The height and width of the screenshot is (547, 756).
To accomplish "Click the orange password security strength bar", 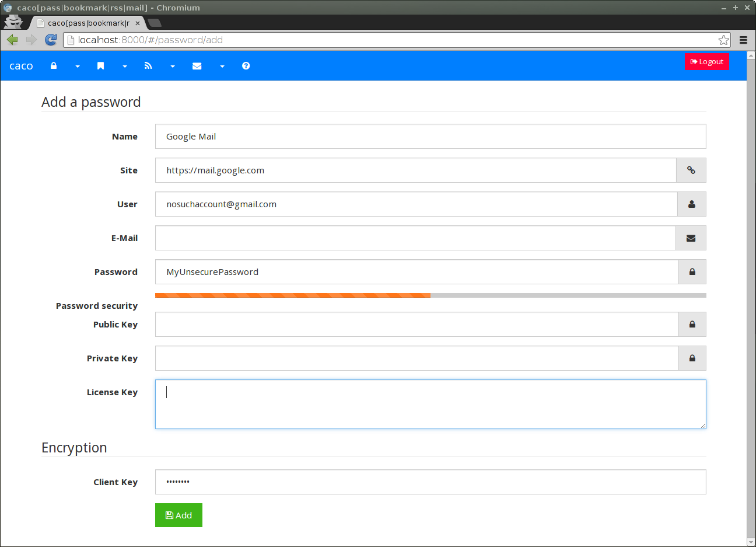I will point(293,295).
